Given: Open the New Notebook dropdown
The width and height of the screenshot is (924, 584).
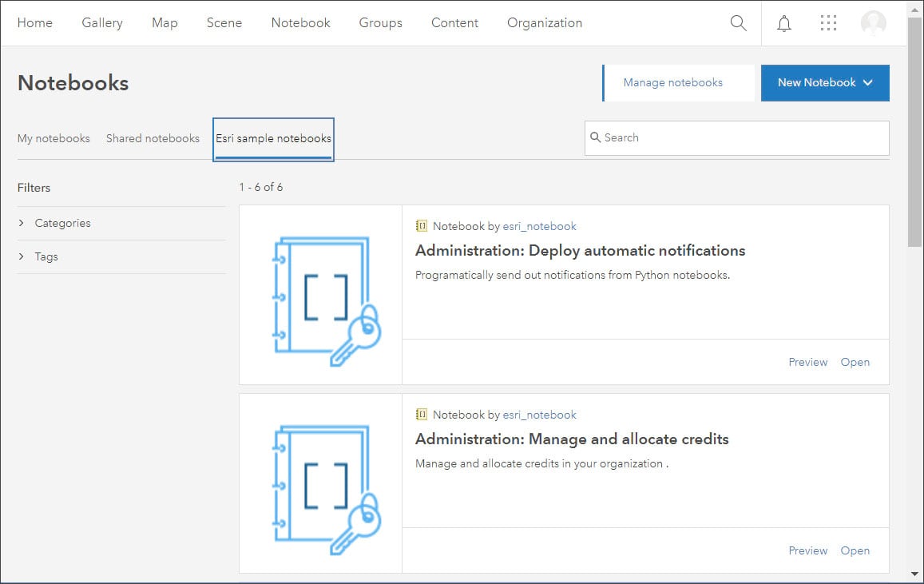Looking at the screenshot, I should point(825,83).
